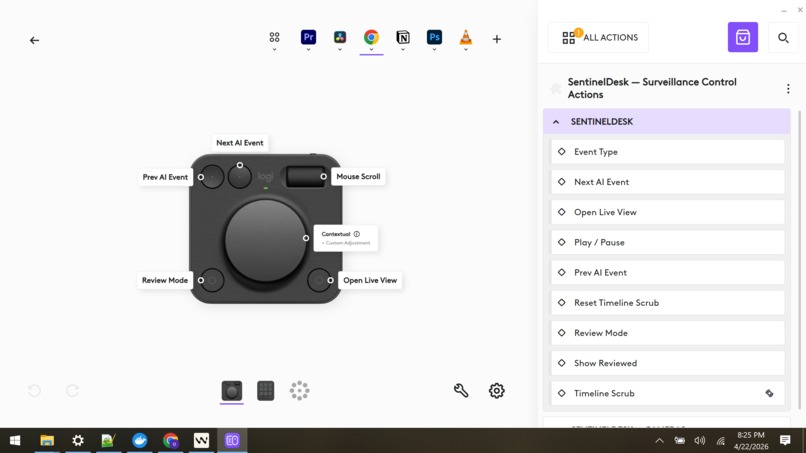This screenshot has width=806, height=453.
Task: Expand the chevron under VLC icon
Action: [466, 50]
